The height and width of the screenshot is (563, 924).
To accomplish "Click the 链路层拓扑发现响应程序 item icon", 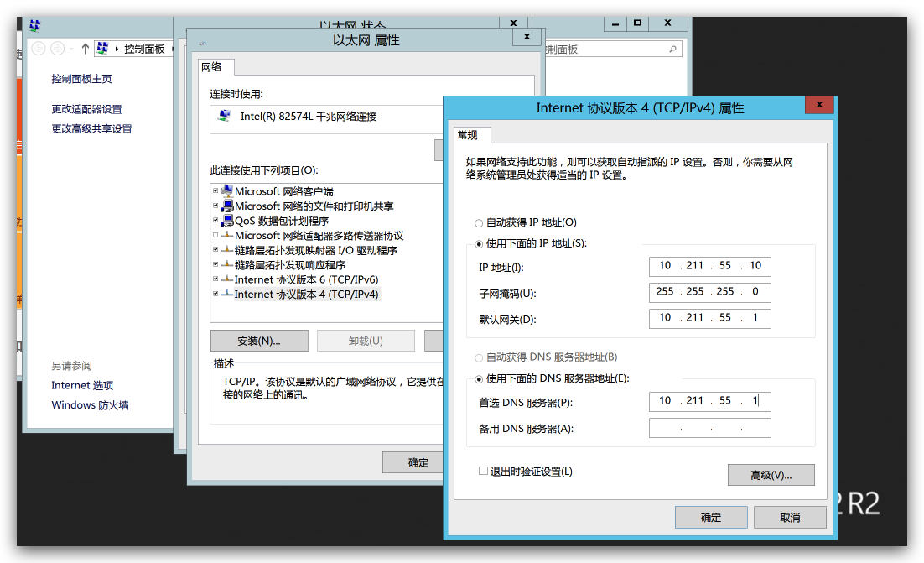I will point(227,265).
